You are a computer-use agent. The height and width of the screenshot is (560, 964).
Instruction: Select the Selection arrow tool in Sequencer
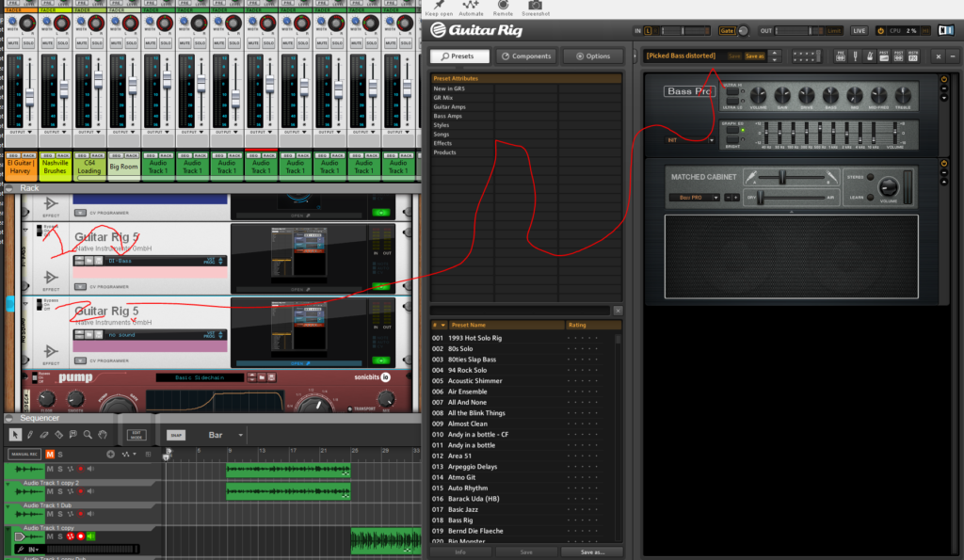click(15, 435)
